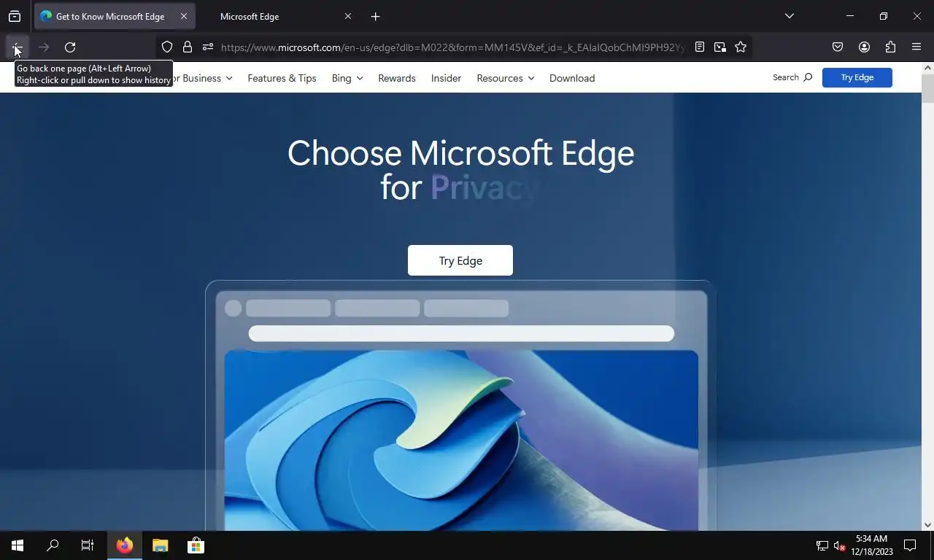The height and width of the screenshot is (560, 934).
Task: Click the URL address bar
Action: [x=452, y=47]
